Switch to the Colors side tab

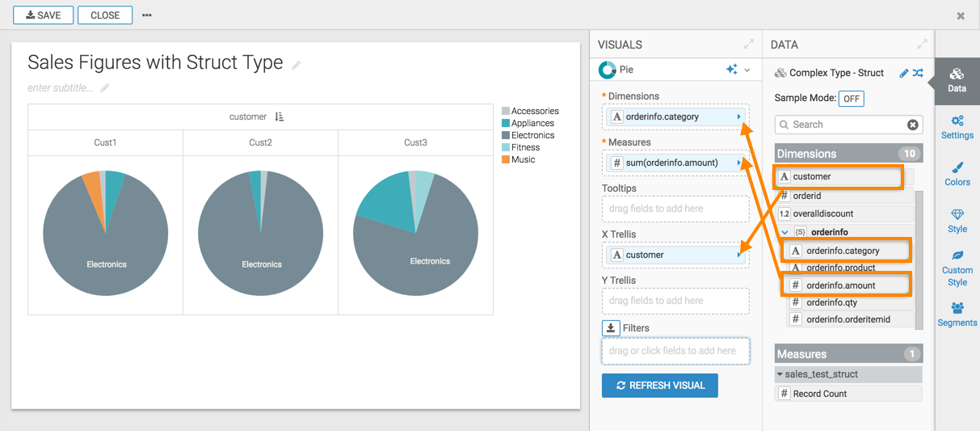(x=957, y=173)
